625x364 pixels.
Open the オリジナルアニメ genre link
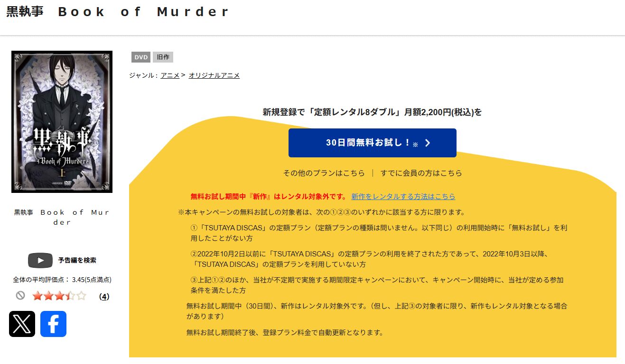click(x=214, y=75)
